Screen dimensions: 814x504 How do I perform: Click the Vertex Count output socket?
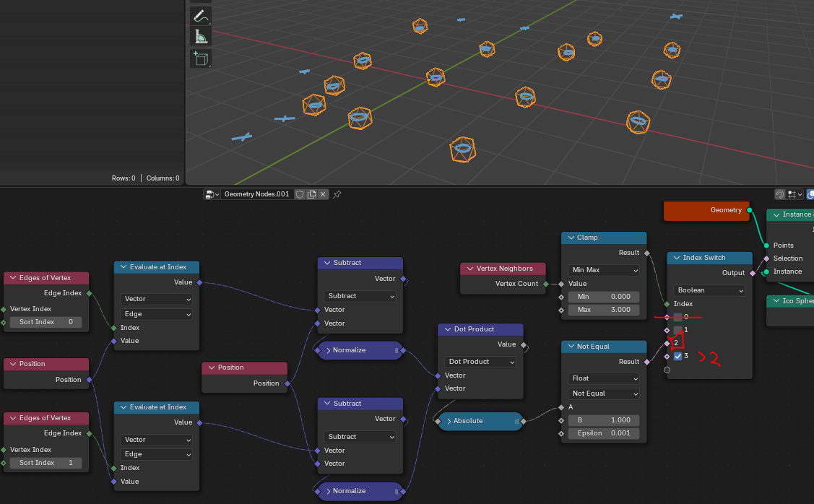pyautogui.click(x=545, y=284)
